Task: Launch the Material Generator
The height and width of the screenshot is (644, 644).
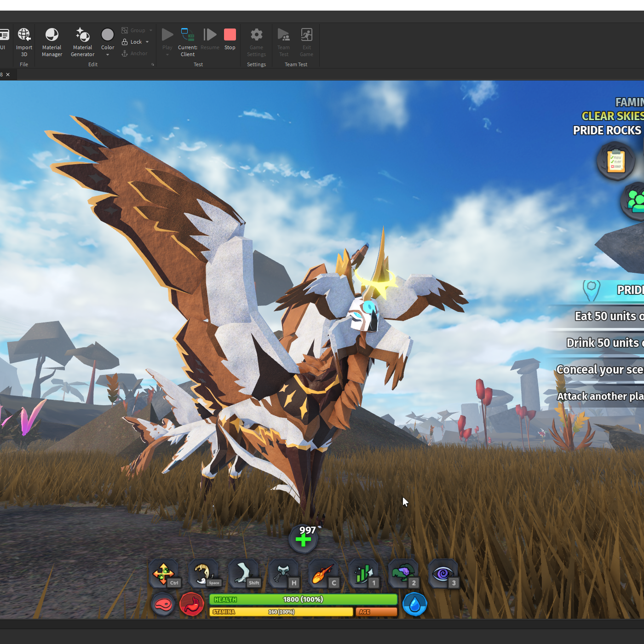Action: click(83, 42)
